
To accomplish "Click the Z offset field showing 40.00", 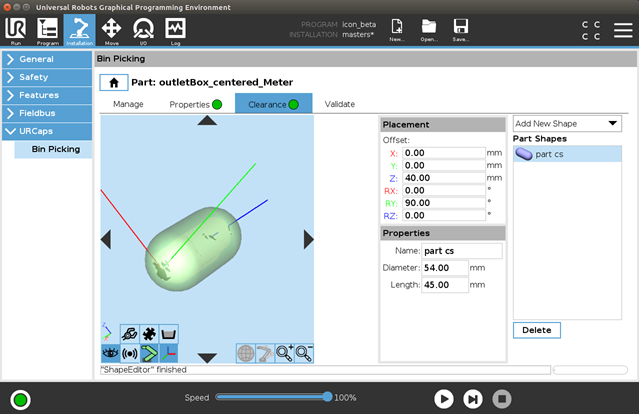I will 444,178.
